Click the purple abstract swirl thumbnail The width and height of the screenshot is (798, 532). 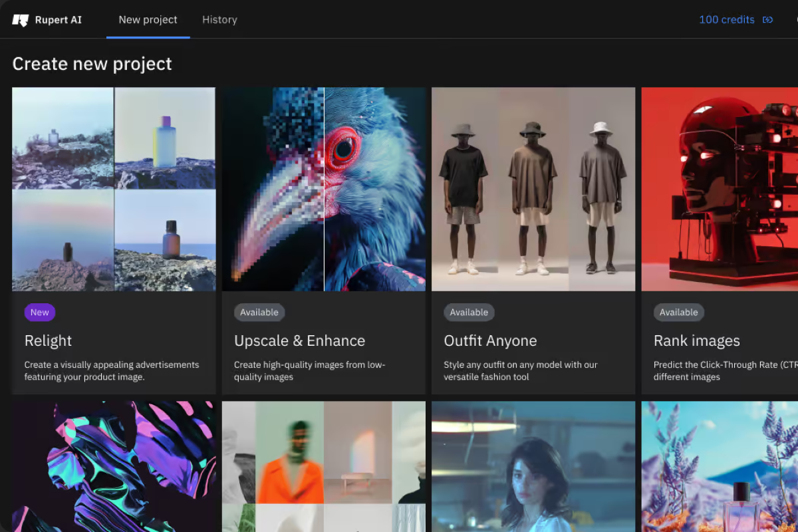click(114, 465)
